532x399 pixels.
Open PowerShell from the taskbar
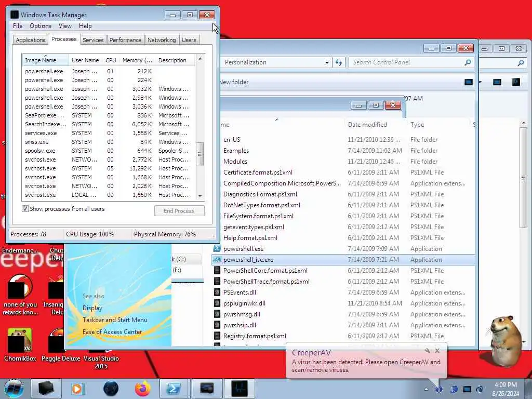174,389
